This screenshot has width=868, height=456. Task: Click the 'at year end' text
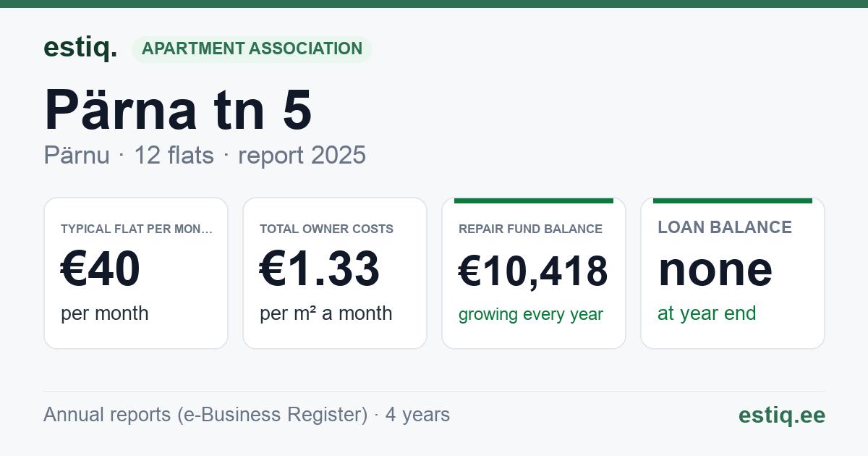(x=707, y=313)
